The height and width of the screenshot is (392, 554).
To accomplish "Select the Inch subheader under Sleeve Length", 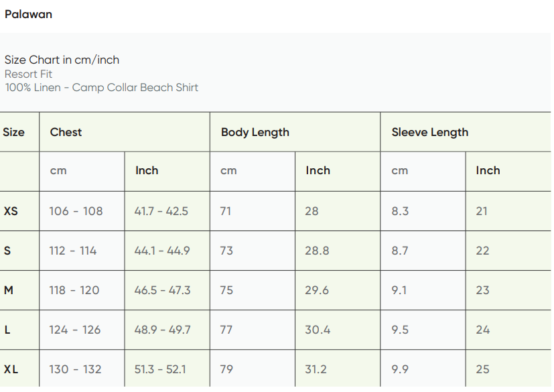I will (x=488, y=170).
